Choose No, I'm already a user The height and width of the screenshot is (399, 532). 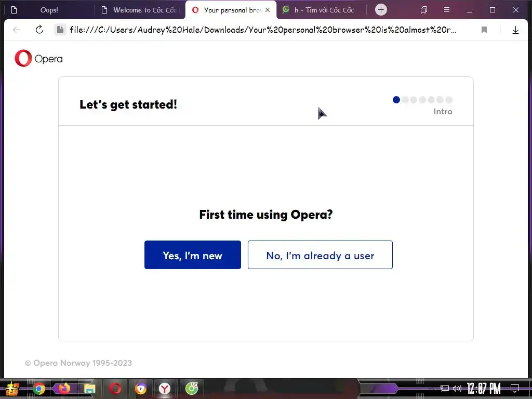click(320, 255)
